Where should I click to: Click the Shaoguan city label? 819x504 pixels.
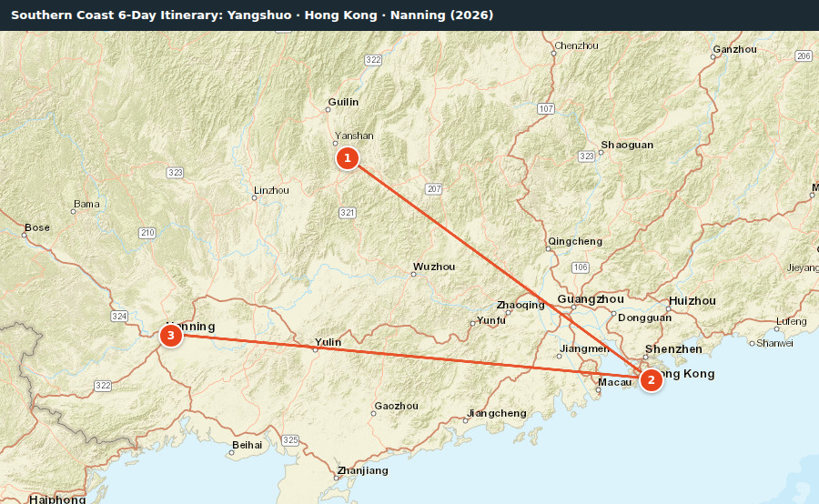click(x=627, y=146)
